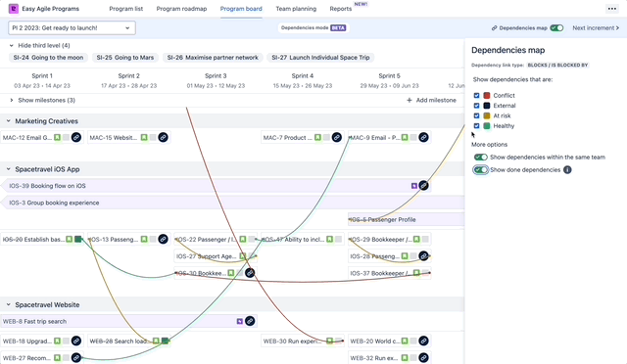Click dependency link icon on MAC-15 Website card
This screenshot has width=627, height=364.
click(x=163, y=137)
